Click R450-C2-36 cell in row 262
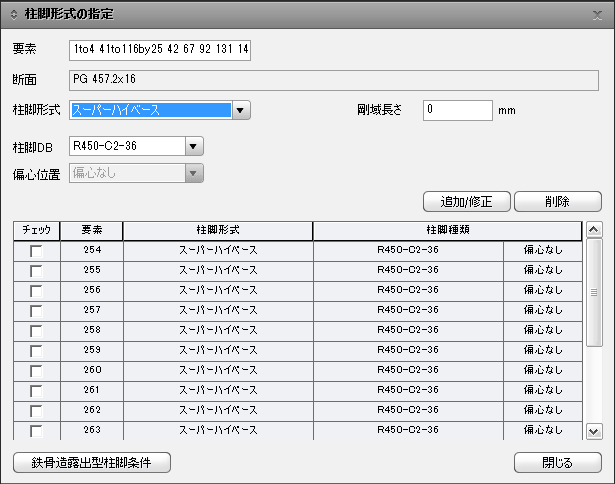This screenshot has width=615, height=484. coord(408,411)
